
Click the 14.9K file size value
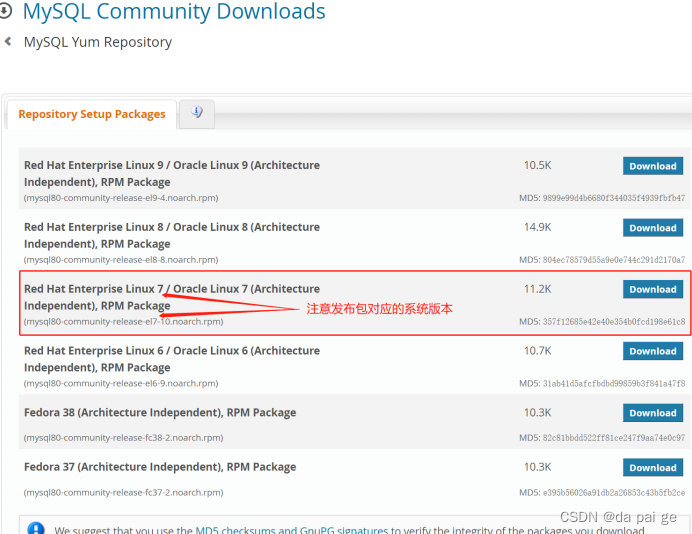point(537,227)
